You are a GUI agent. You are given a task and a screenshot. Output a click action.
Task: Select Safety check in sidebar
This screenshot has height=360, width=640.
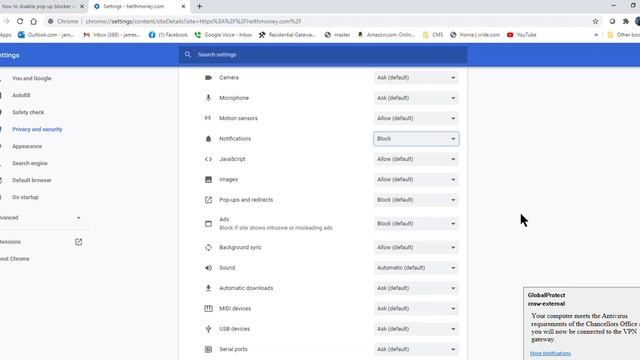28,112
